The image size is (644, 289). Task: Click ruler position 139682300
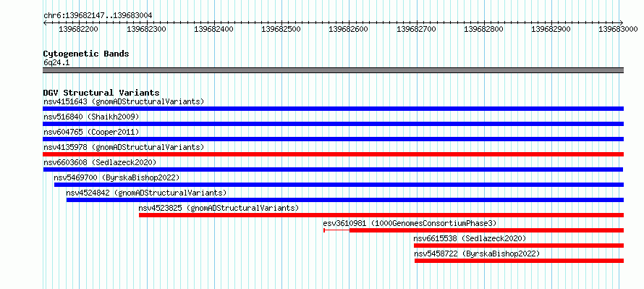(x=146, y=29)
